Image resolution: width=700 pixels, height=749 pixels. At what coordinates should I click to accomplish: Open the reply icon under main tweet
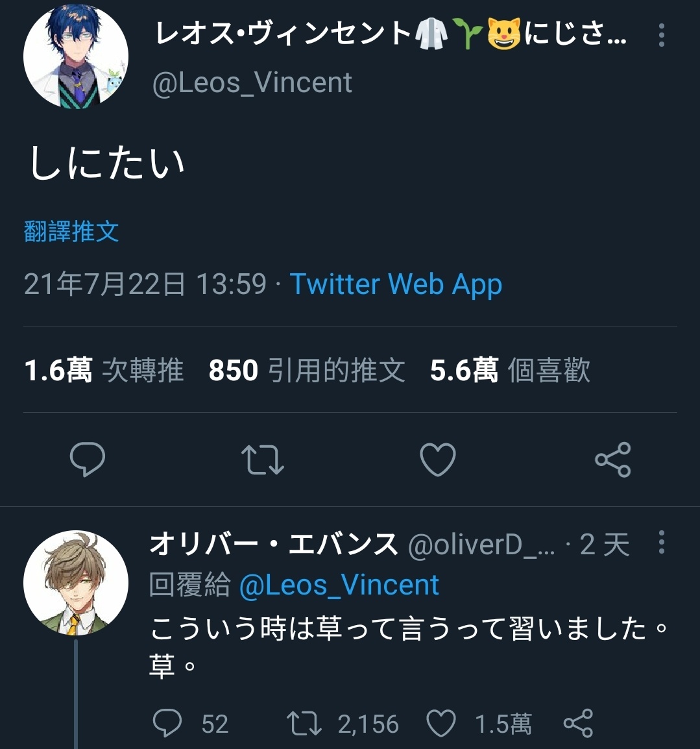point(88,459)
